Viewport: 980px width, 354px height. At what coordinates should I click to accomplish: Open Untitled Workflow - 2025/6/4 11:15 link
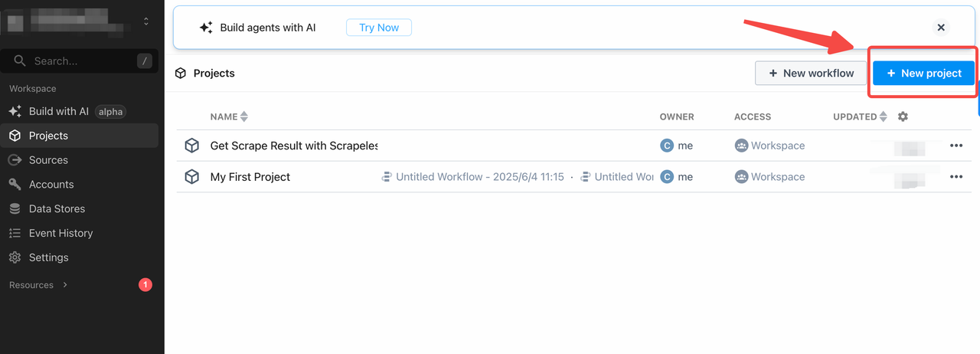tap(479, 177)
